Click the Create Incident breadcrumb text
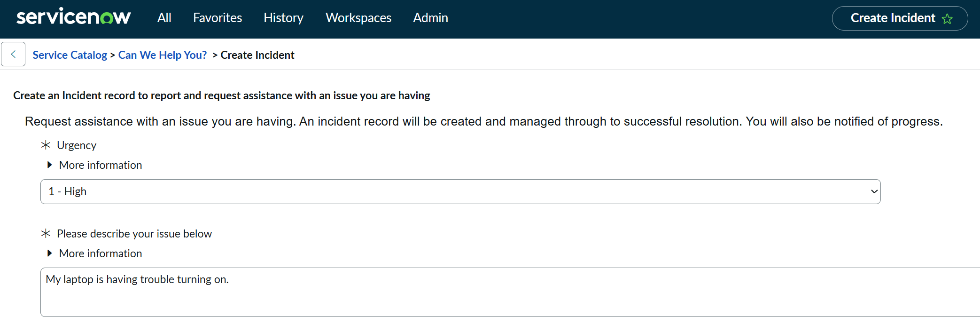The width and height of the screenshot is (980, 332). tap(257, 55)
